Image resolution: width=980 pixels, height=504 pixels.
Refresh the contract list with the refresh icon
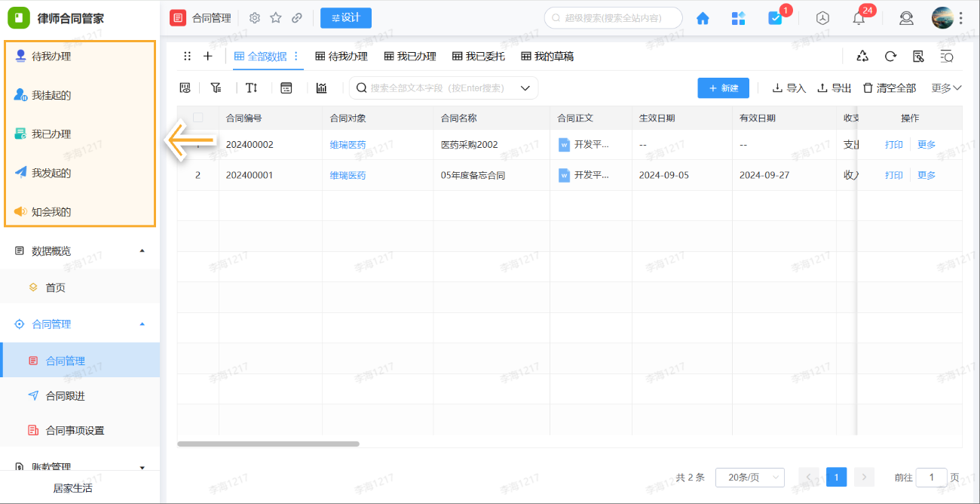coord(890,56)
